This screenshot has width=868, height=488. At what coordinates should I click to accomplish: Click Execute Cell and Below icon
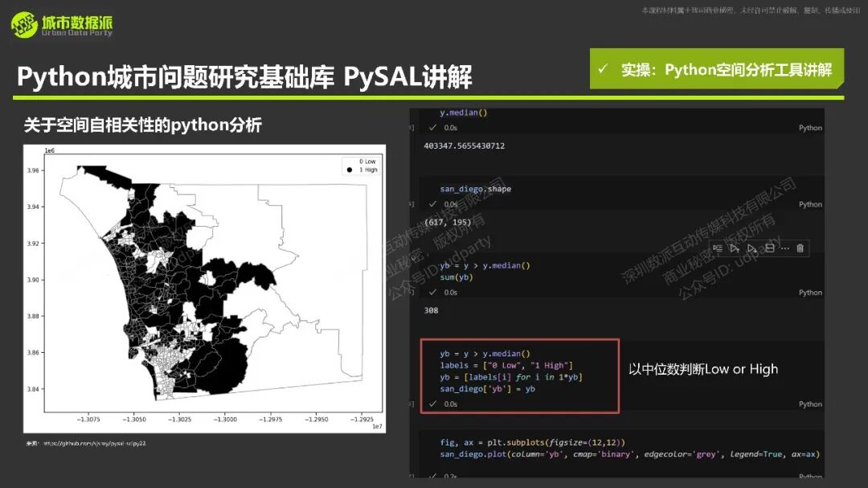751,248
